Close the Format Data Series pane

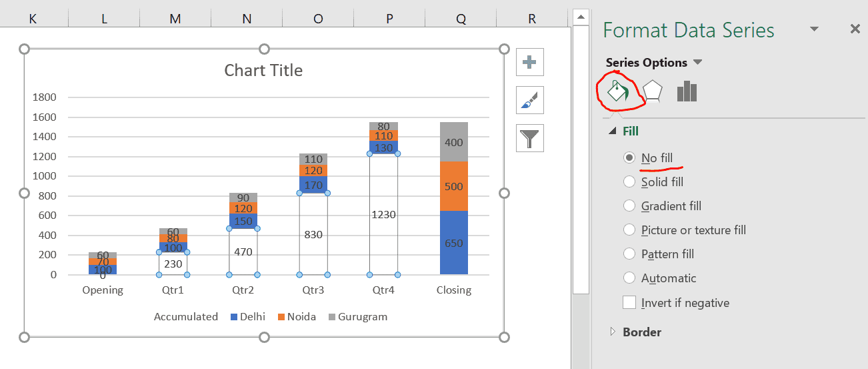coord(855,29)
